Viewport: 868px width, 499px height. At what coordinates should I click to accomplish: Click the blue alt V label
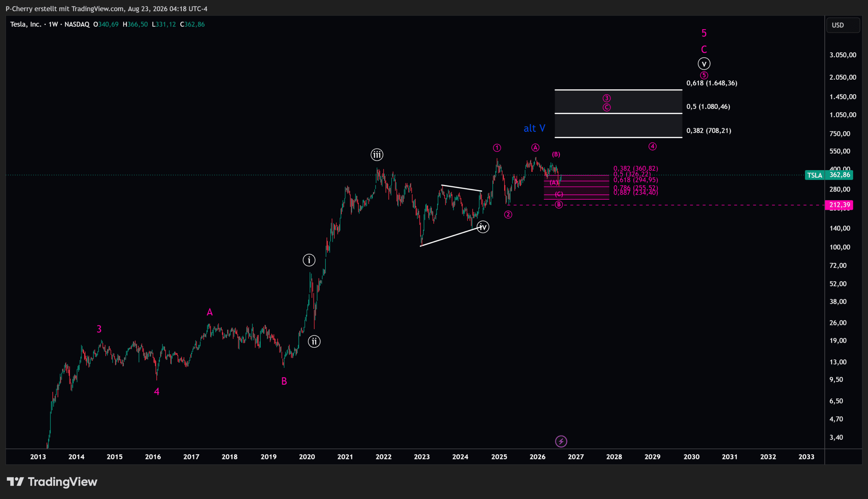click(x=535, y=128)
